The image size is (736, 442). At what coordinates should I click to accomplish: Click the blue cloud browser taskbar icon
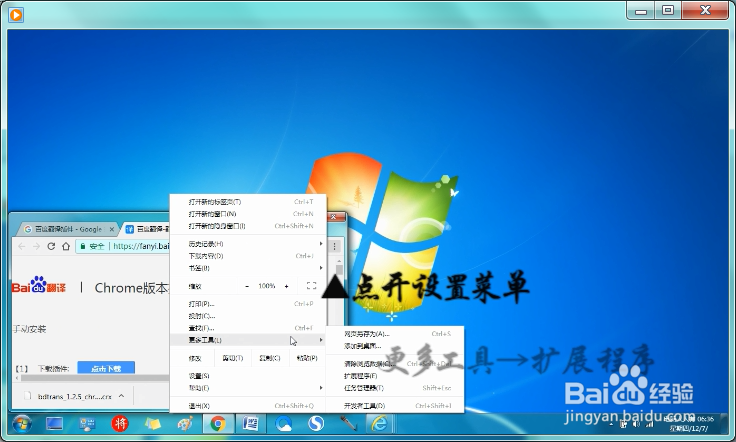[x=284, y=424]
